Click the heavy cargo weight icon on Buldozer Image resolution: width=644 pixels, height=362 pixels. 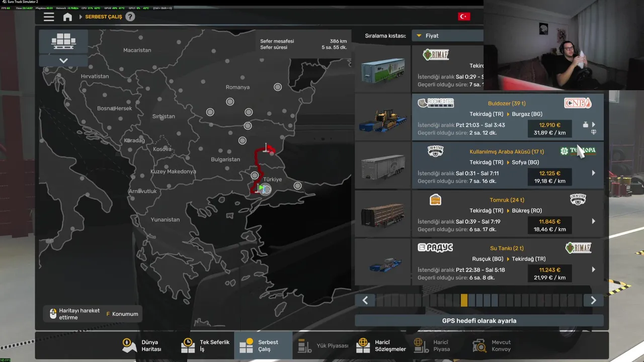585,125
